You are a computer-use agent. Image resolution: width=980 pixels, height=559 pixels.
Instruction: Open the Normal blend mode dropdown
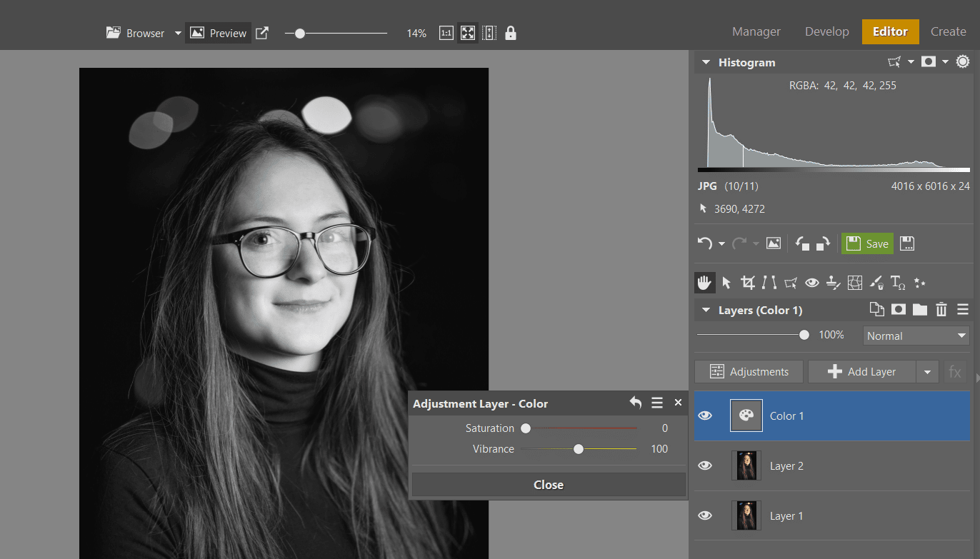(x=916, y=336)
